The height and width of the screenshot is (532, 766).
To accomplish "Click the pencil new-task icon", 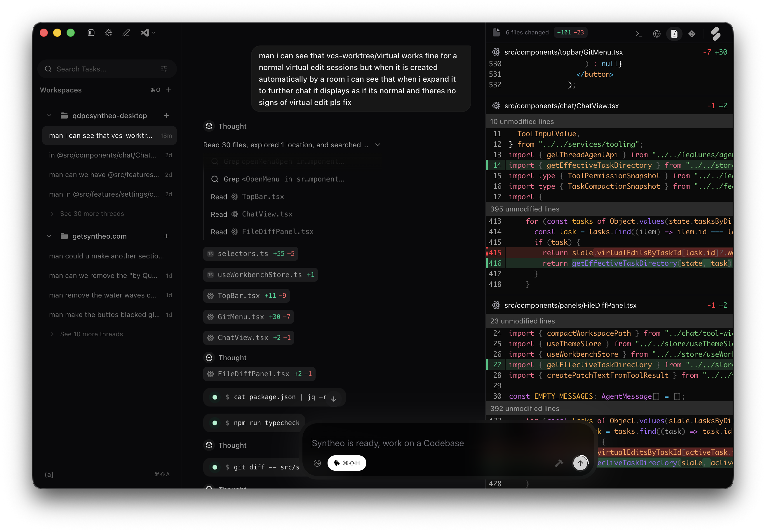I will click(126, 33).
